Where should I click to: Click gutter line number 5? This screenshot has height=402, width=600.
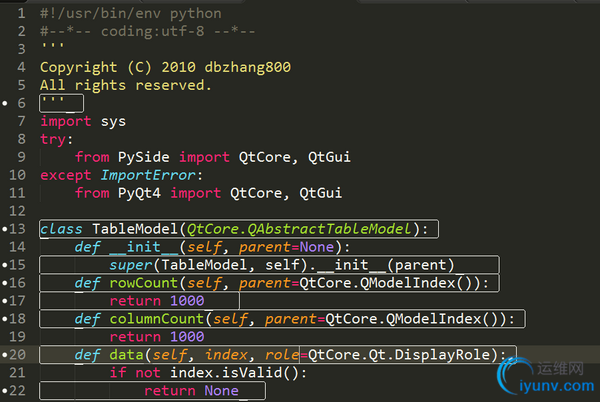coord(21,85)
